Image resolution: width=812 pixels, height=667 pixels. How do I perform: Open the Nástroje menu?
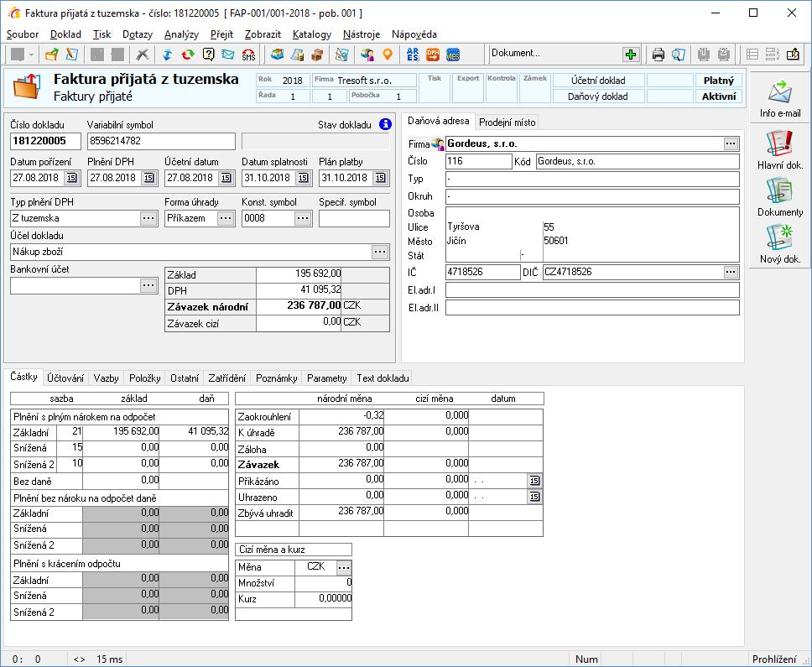tap(362, 34)
